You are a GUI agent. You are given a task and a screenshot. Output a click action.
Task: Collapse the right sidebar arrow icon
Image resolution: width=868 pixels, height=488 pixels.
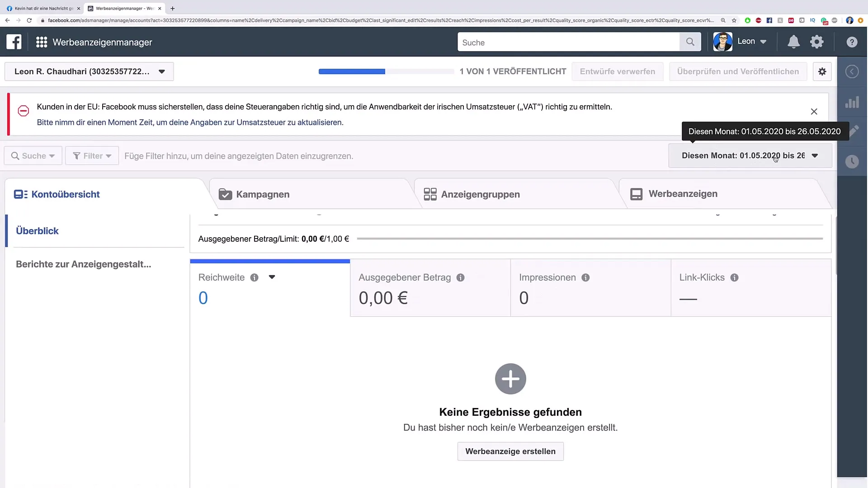(852, 71)
